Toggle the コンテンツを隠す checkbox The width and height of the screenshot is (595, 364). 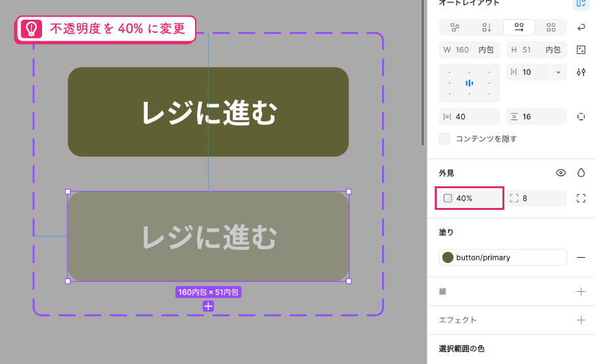pyautogui.click(x=445, y=138)
